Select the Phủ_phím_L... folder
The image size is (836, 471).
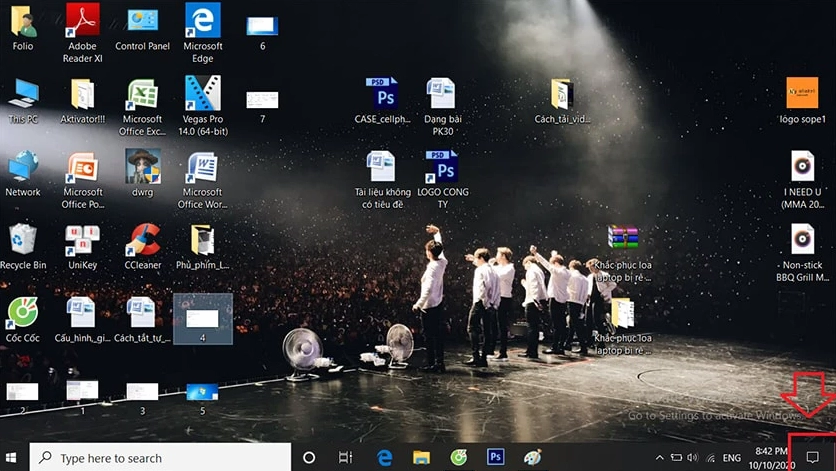[203, 247]
